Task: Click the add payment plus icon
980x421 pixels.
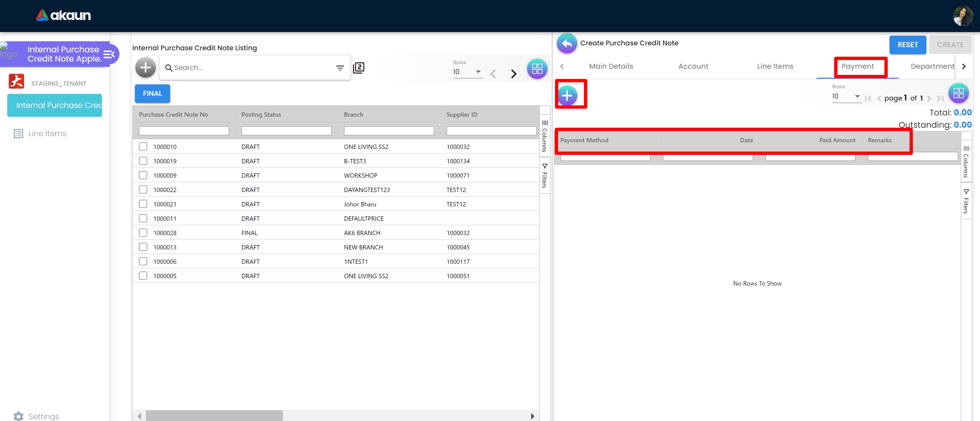Action: pos(567,95)
